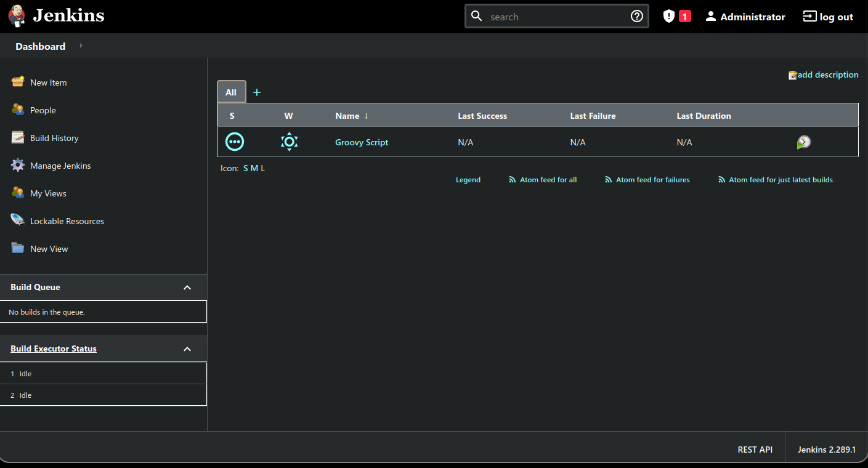Open search help question mark icon
Screen dimensions: 868x468
[637, 16]
